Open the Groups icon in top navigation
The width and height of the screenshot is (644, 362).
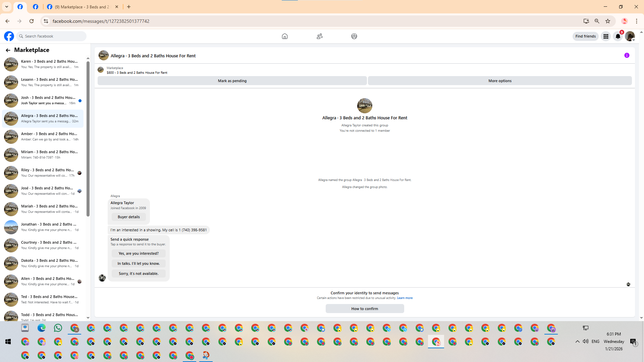point(354,36)
